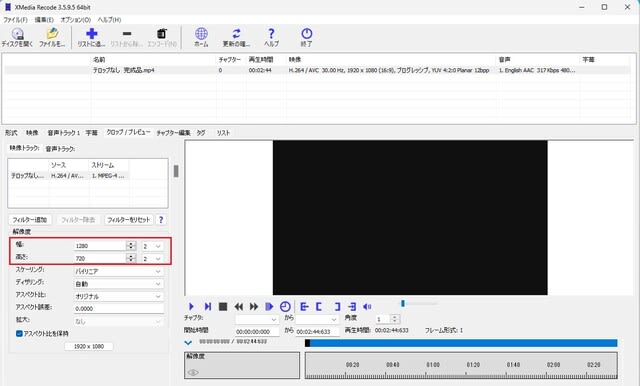
Task: Open the 編集(E) menu
Action: coord(44,20)
